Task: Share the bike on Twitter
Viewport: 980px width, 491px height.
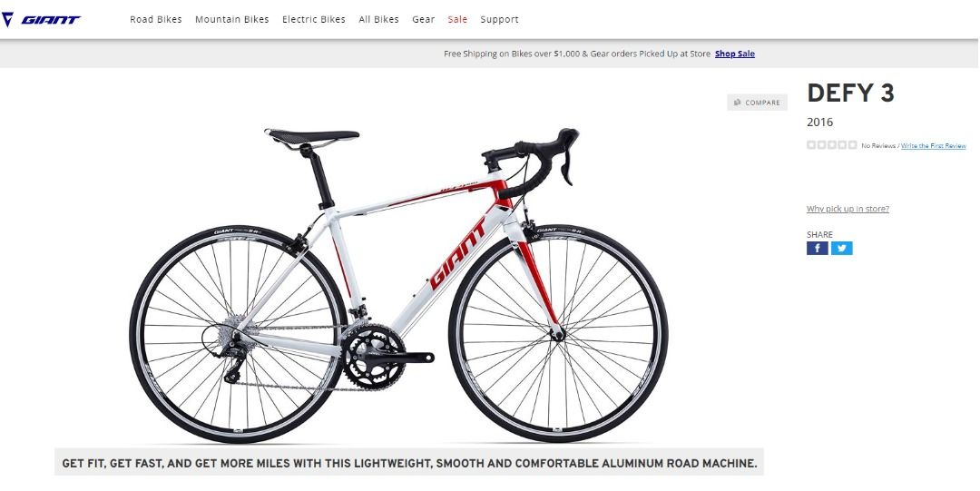Action: click(841, 249)
